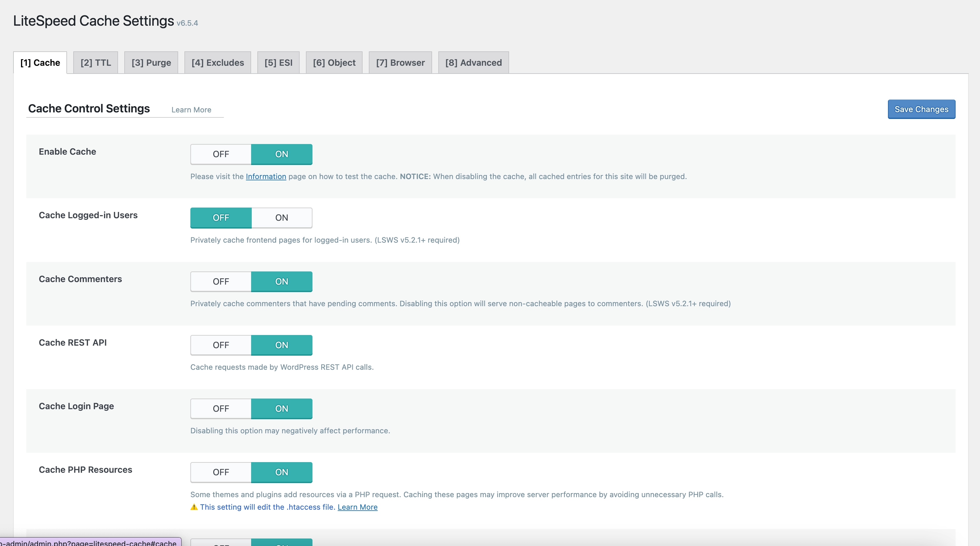The image size is (980, 546).
Task: Set Cache Commenters to OFF
Action: pos(221,281)
